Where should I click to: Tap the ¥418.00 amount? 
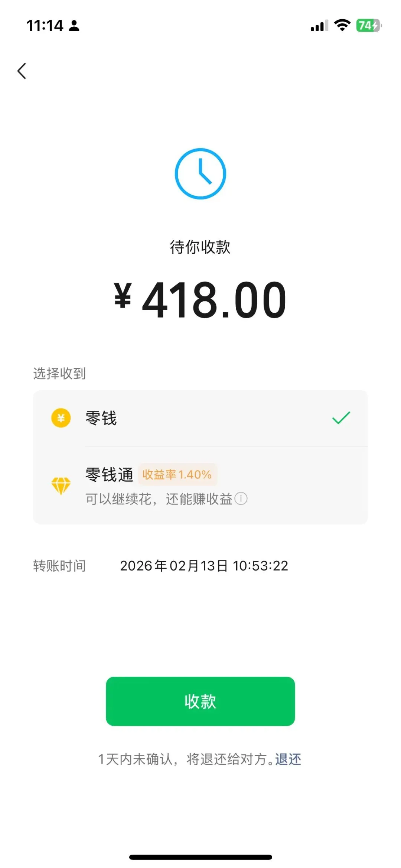coord(200,300)
